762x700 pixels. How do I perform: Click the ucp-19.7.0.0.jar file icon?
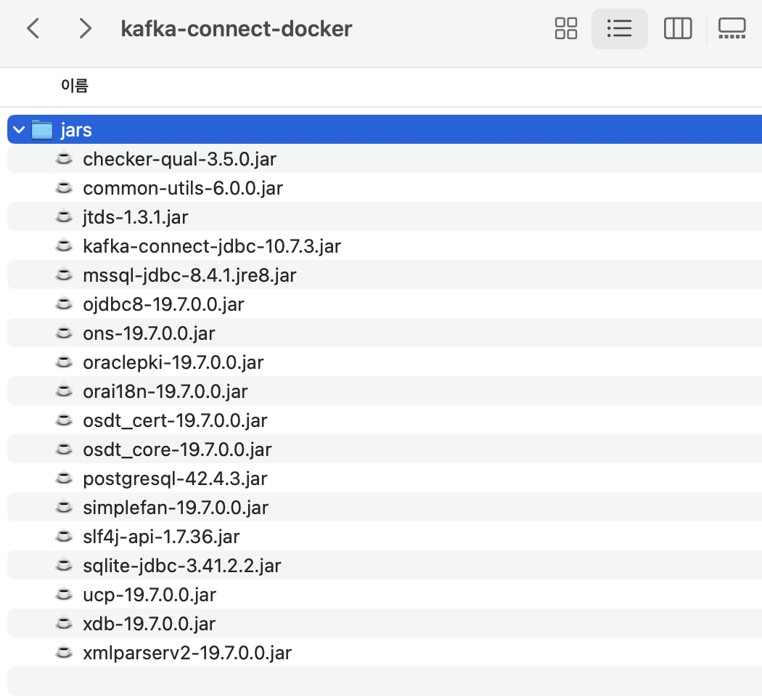click(x=64, y=594)
